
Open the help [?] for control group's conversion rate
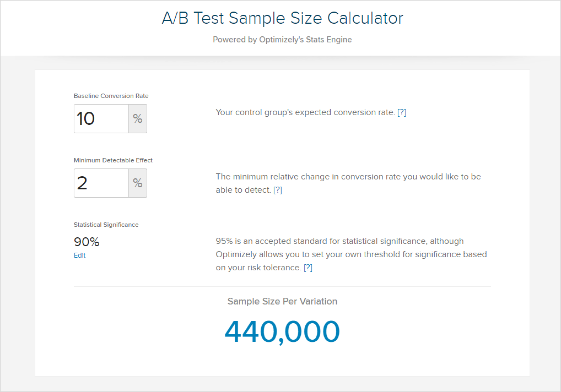tap(402, 112)
